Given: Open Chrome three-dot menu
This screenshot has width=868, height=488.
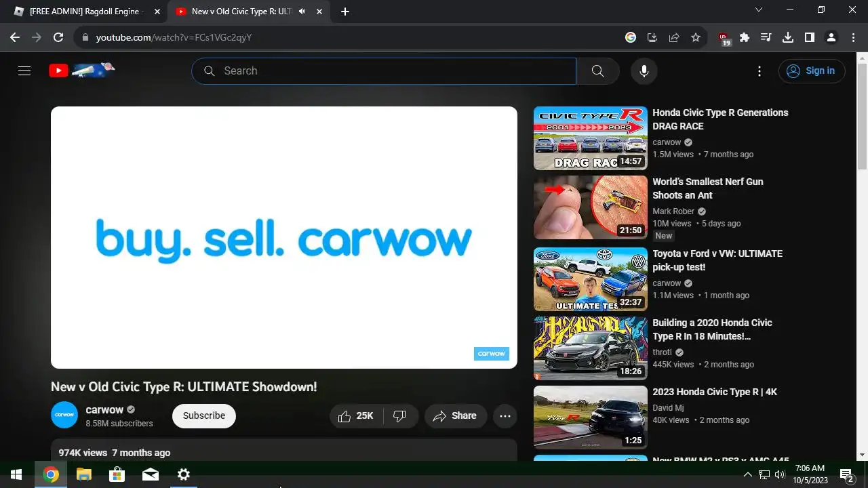Looking at the screenshot, I should point(852,37).
